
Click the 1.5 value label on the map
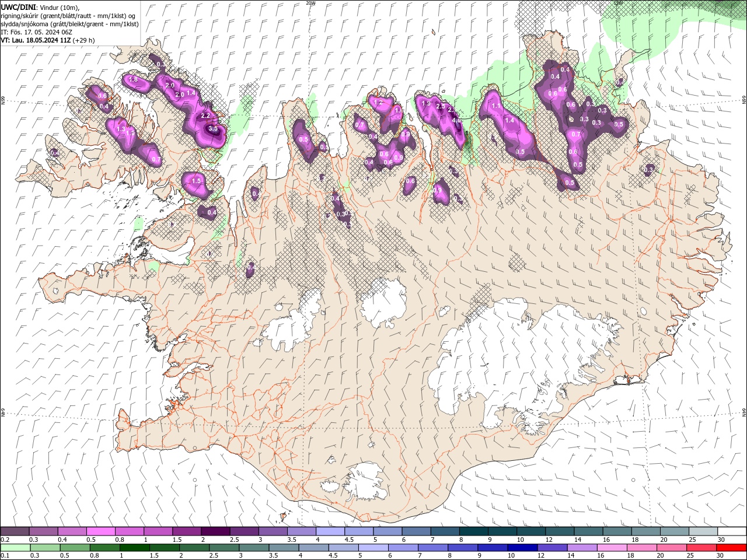tap(196, 181)
